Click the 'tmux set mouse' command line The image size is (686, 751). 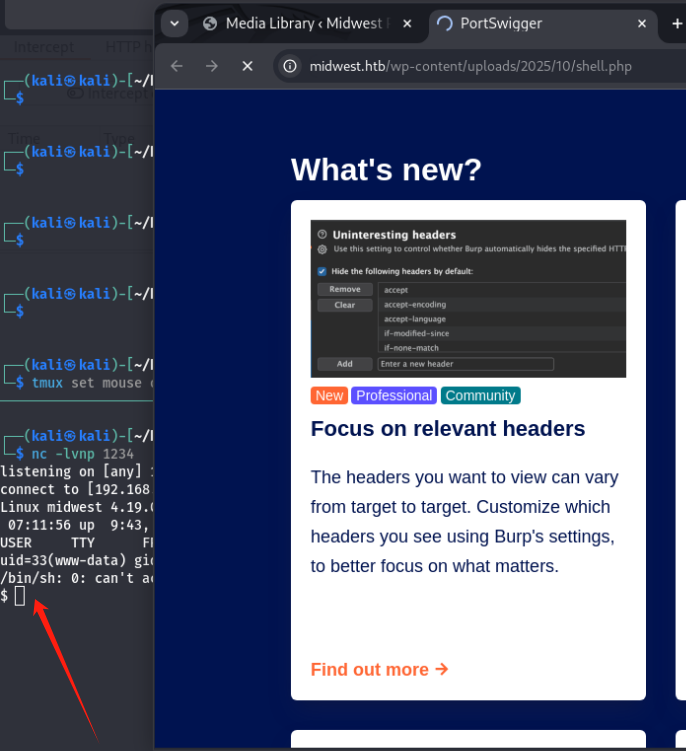pos(92,383)
